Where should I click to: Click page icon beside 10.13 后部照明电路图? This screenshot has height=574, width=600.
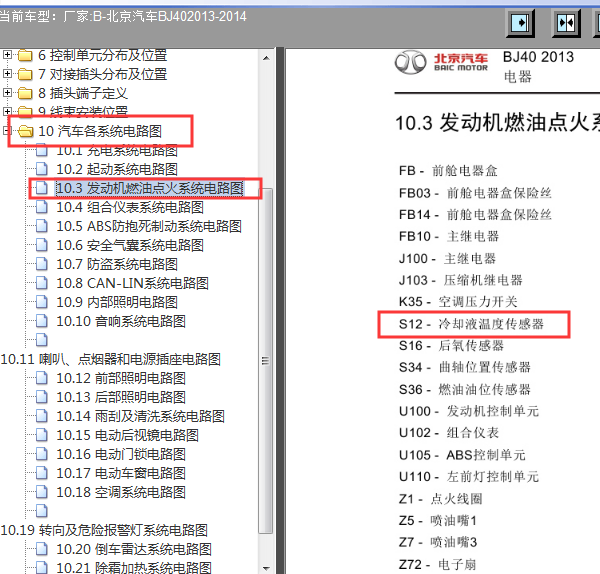(x=42, y=397)
